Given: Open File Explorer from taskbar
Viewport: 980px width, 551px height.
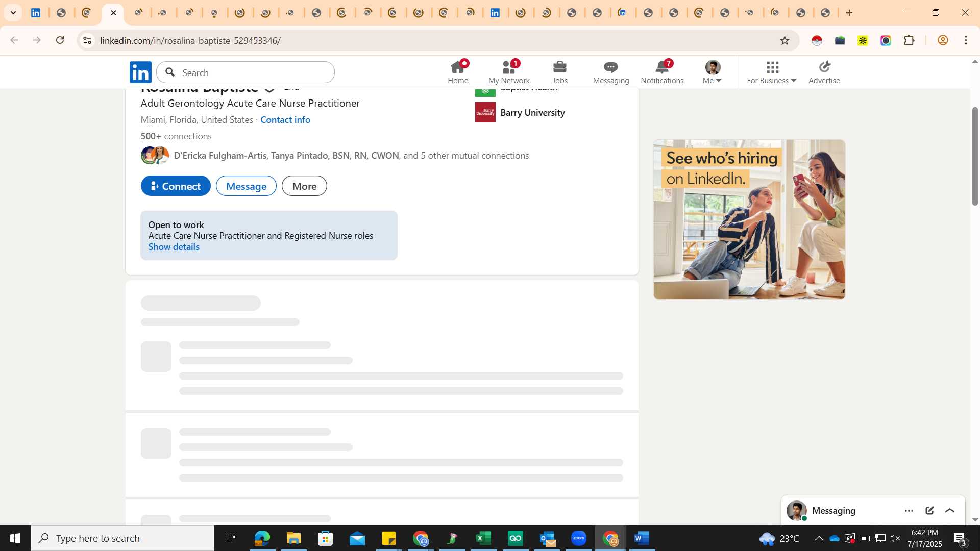Looking at the screenshot, I should pyautogui.click(x=293, y=538).
